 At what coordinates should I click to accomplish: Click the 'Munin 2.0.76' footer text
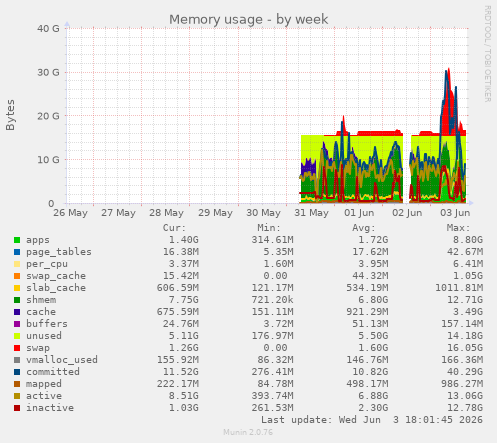[x=248, y=433]
